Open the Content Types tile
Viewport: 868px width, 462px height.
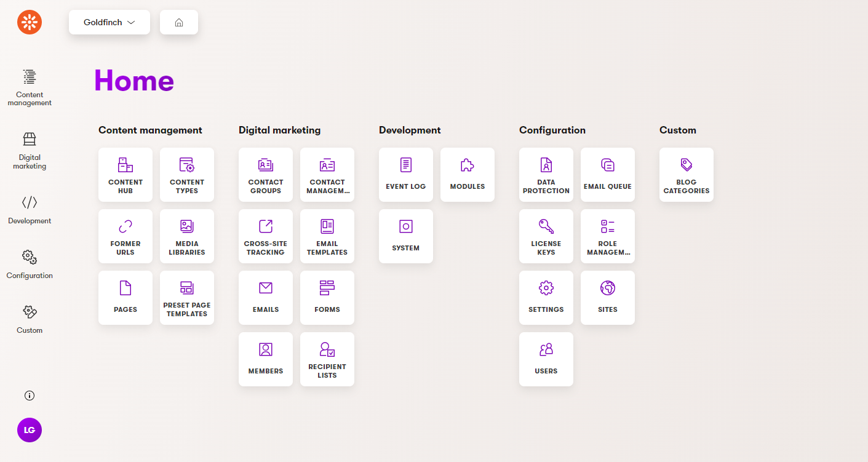tap(187, 175)
